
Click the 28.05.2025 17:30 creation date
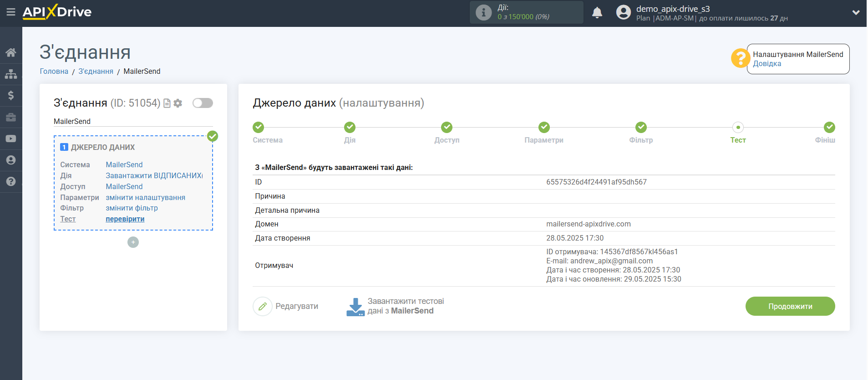pos(575,238)
